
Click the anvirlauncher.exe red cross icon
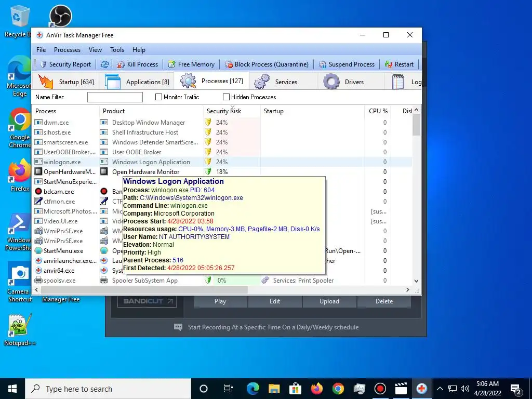38,261
